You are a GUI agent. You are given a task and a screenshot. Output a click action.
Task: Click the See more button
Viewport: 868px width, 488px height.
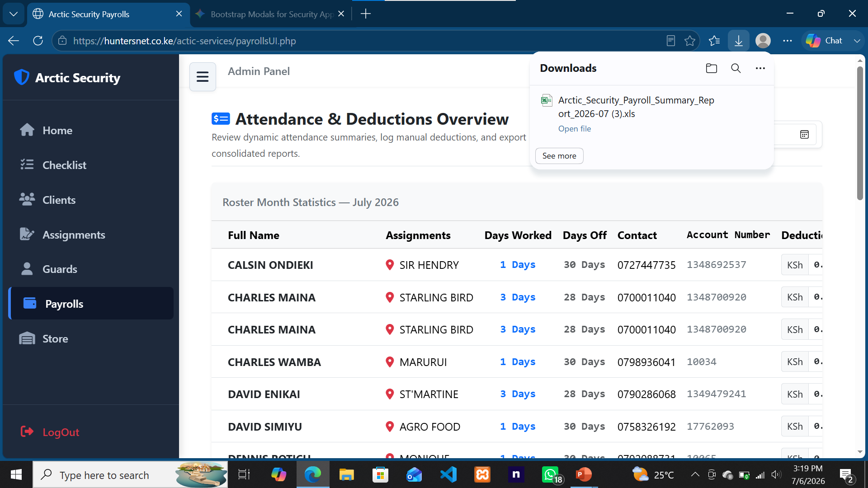coord(559,156)
